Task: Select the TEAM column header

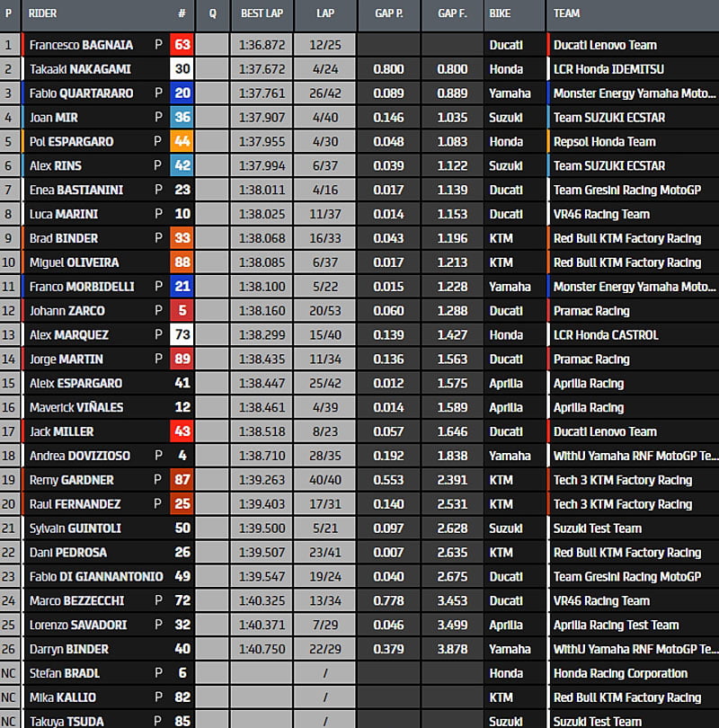Action: (566, 13)
